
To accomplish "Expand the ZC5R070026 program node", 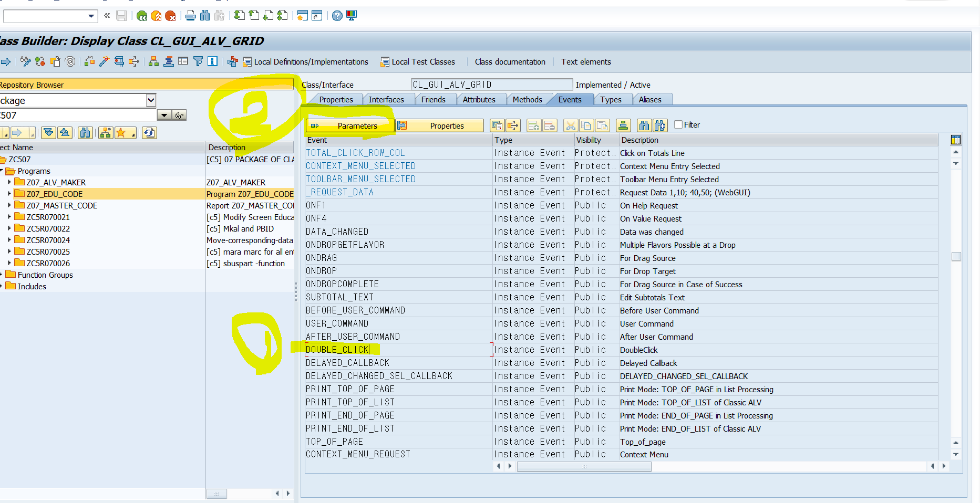I will coord(9,263).
